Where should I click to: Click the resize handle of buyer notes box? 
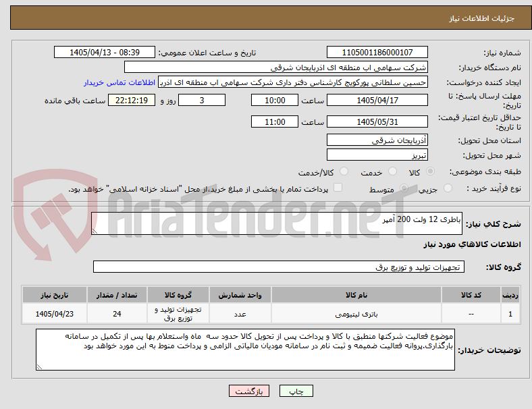(x=39, y=367)
